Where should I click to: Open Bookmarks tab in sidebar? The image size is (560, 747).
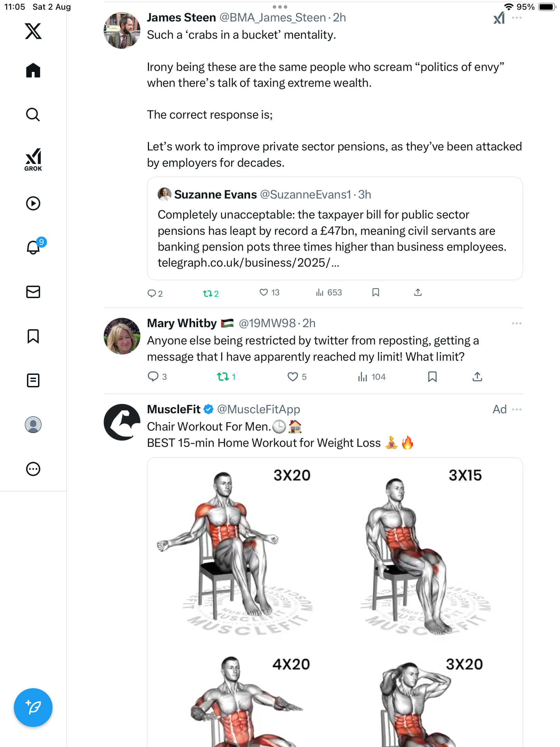[x=33, y=336]
